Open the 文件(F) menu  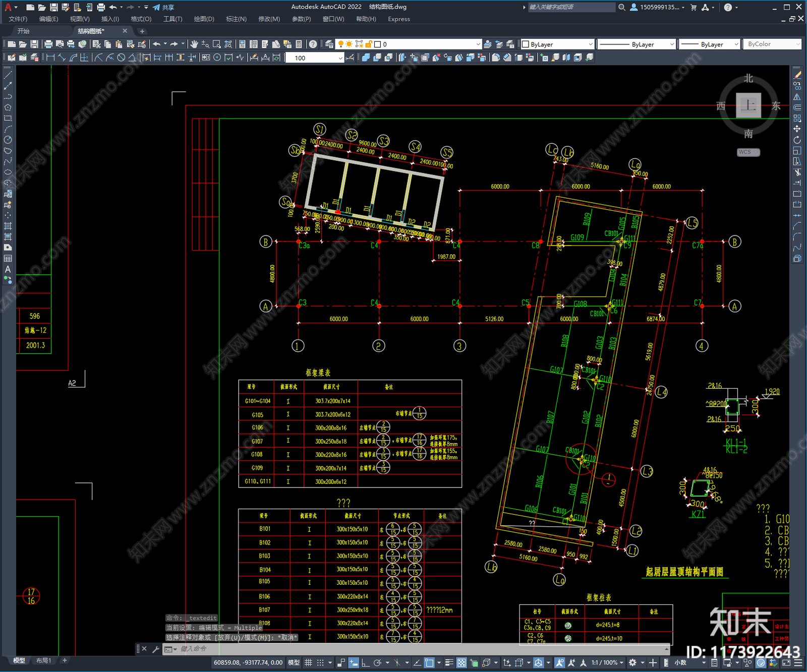point(18,19)
